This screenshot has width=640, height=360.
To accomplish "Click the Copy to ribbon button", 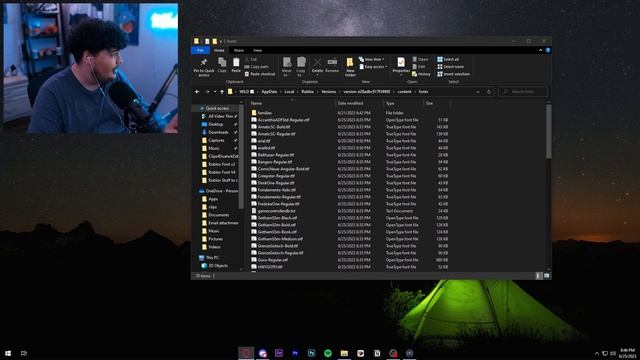I will [301, 67].
